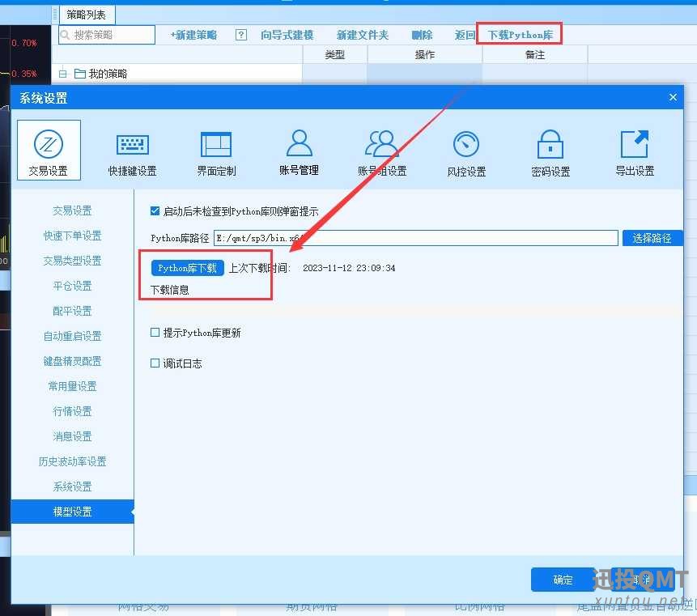Image resolution: width=697 pixels, height=616 pixels.
Task: Click 下载Python库 in the toolbar
Action: coord(519,35)
